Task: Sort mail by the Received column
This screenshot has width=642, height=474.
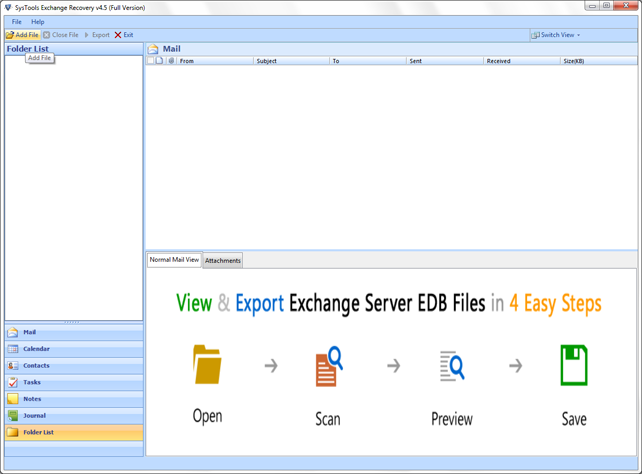Action: click(521, 61)
